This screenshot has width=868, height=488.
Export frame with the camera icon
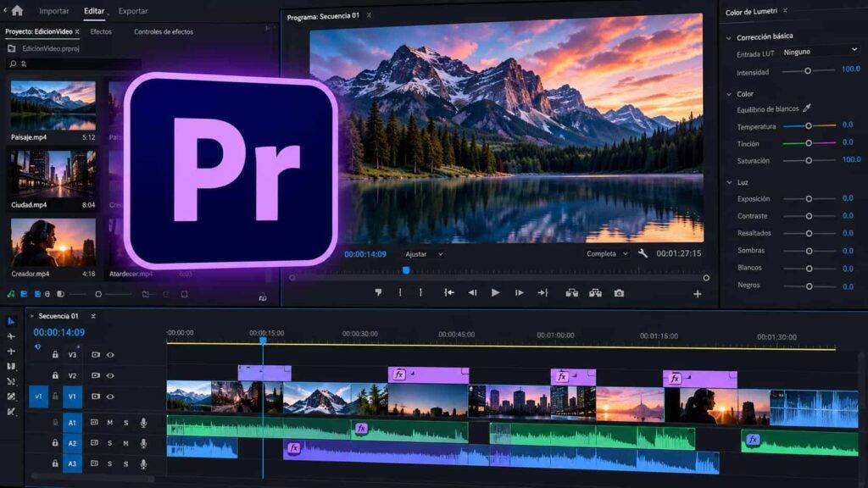pos(619,292)
